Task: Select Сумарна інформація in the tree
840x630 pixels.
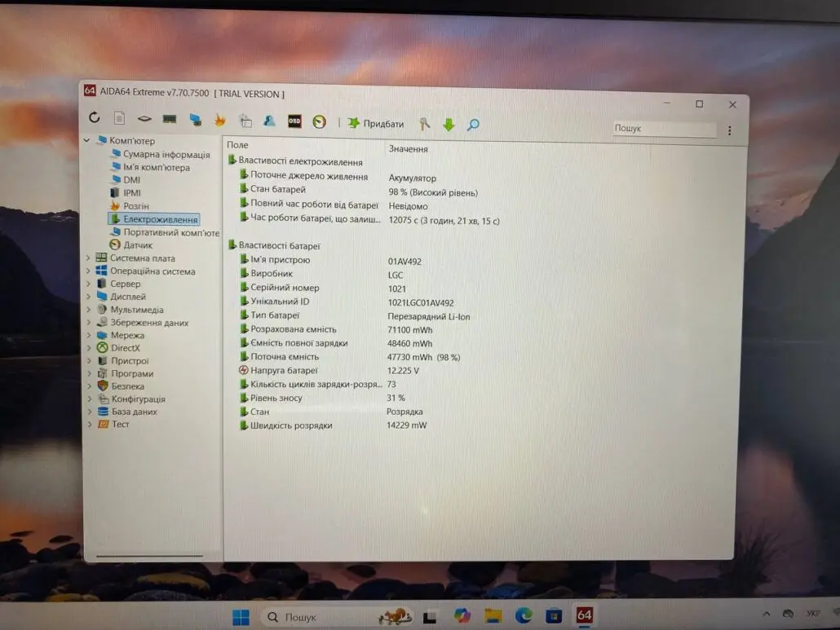Action: (166, 155)
